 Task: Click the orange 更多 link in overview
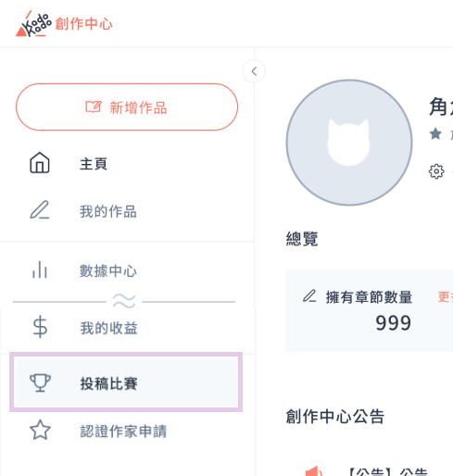[446, 297]
